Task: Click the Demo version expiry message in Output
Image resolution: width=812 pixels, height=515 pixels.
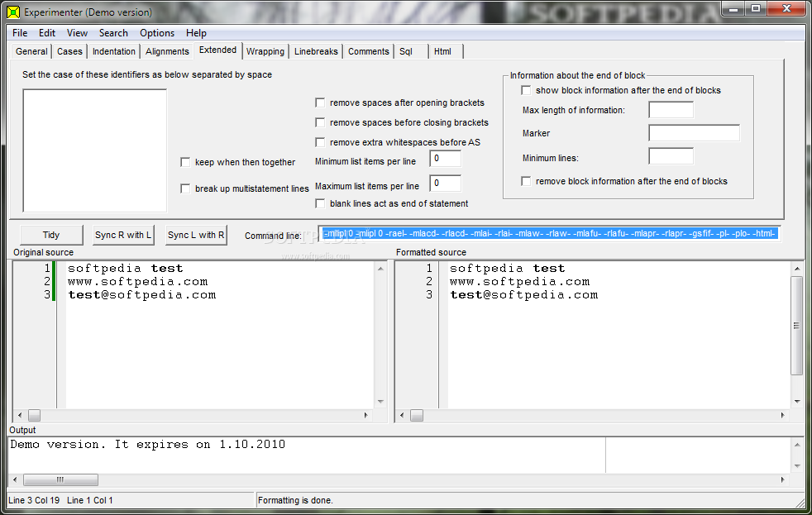Action: coord(147,445)
